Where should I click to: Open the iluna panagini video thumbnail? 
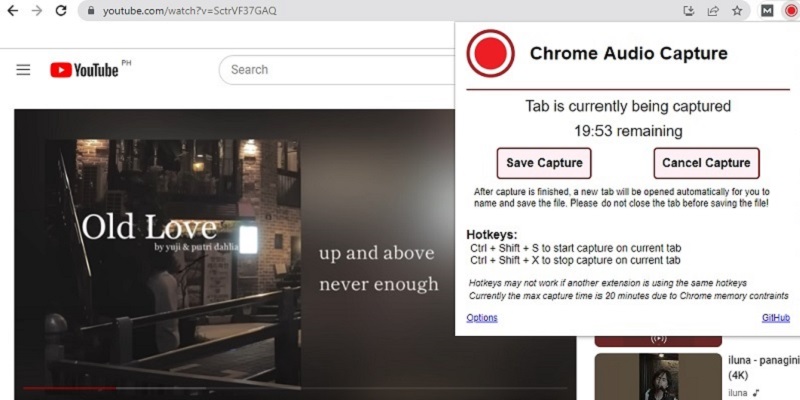(658, 377)
